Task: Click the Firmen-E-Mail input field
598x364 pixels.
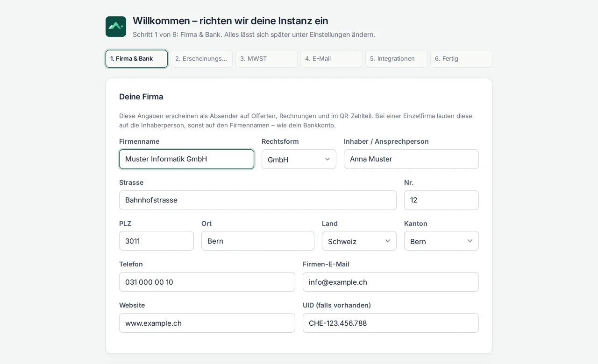Action: click(x=391, y=282)
